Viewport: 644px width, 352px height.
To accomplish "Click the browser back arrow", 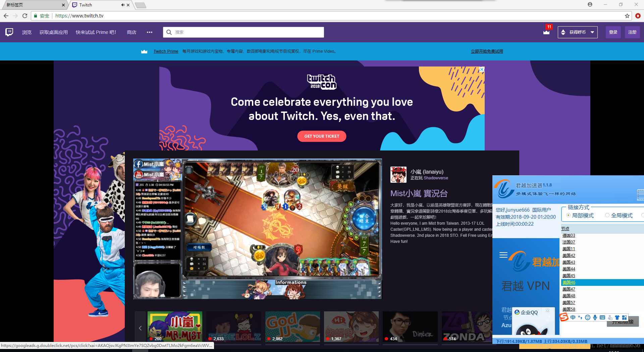I will [6, 16].
